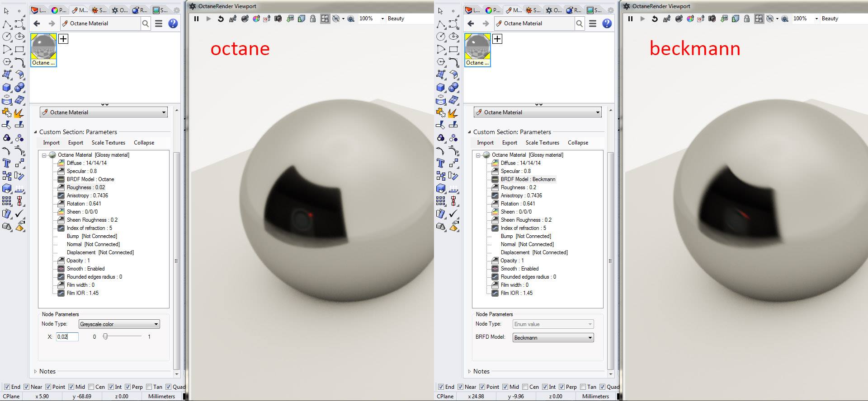Enable render region tool in octane viewport

267,19
